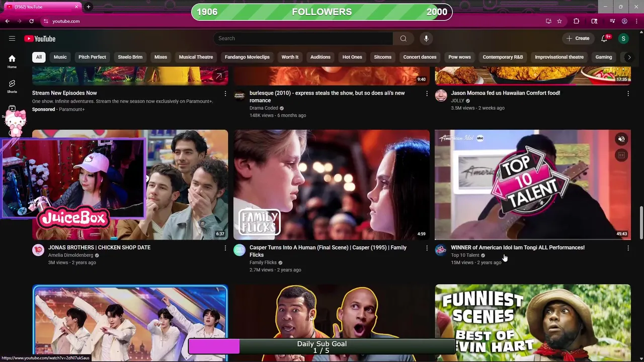Open options for American Idol winner video
Viewport: 644px width, 362px height.
(x=628, y=248)
